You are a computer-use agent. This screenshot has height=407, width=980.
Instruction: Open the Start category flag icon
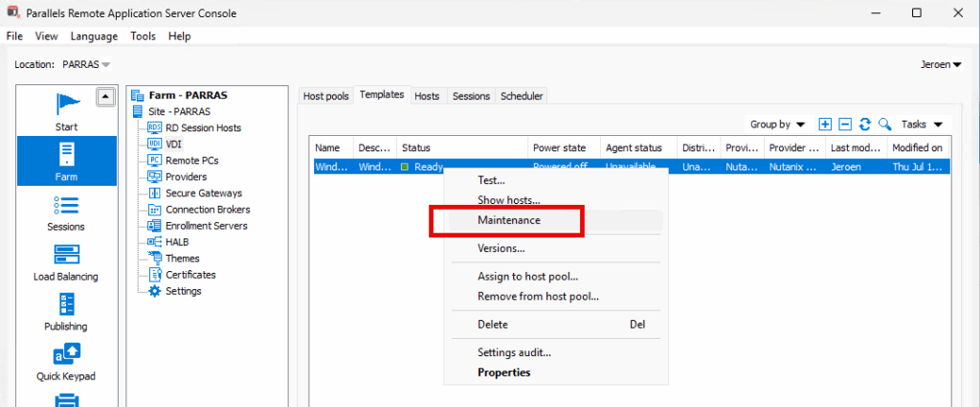click(x=66, y=105)
